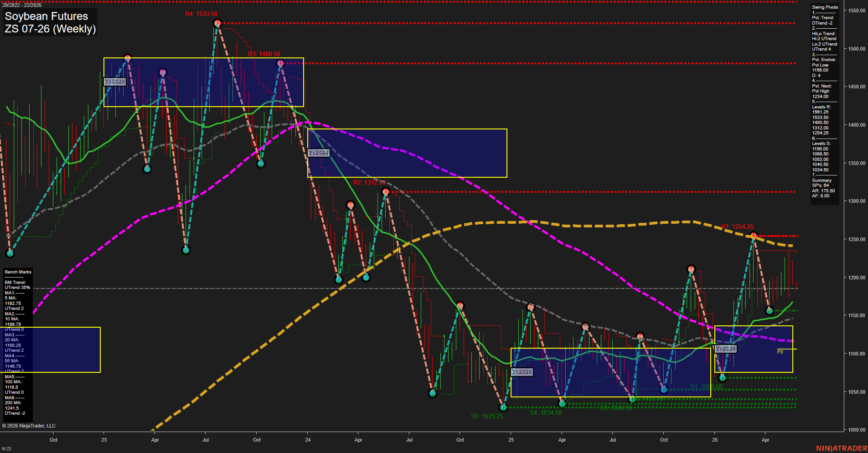Image resolution: width=868 pixels, height=453 pixels.
Task: Click the Y:2025 yearly box tag
Action: pos(522,372)
